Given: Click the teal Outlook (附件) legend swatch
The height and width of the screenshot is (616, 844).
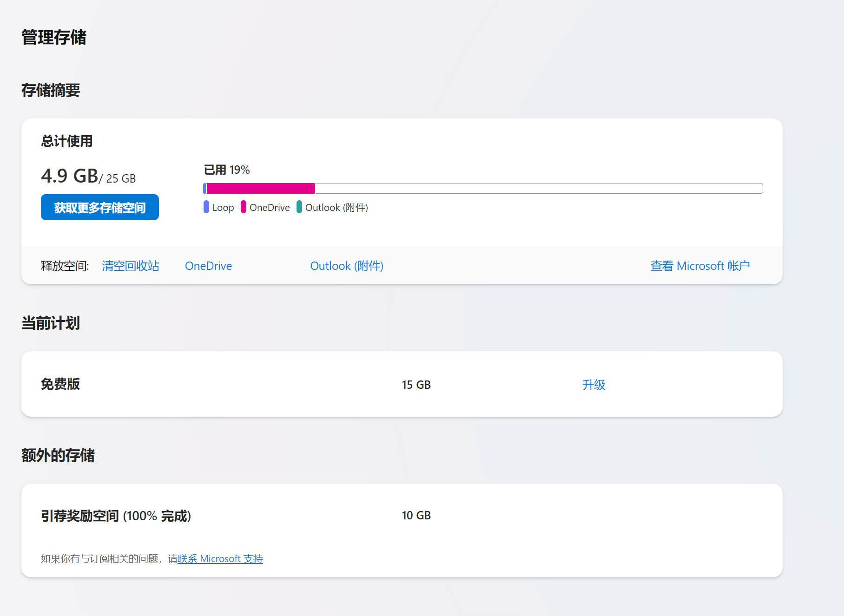Looking at the screenshot, I should click(x=299, y=207).
